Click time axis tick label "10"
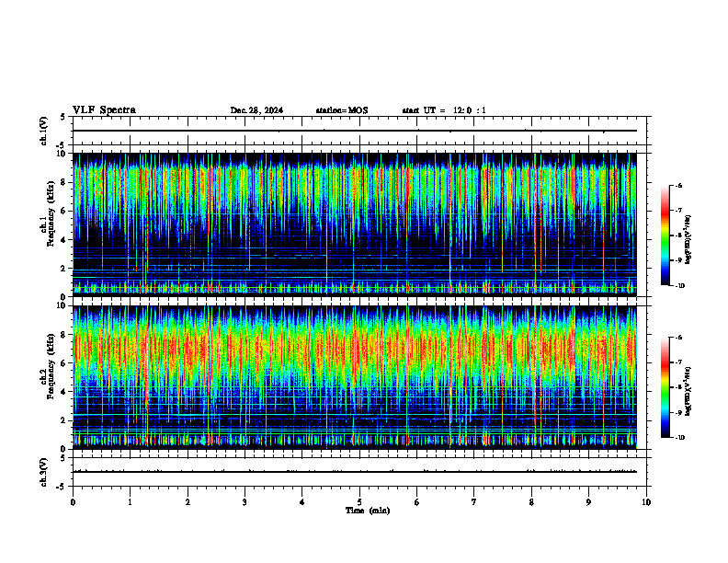The height and width of the screenshot is (563, 728). point(646,502)
